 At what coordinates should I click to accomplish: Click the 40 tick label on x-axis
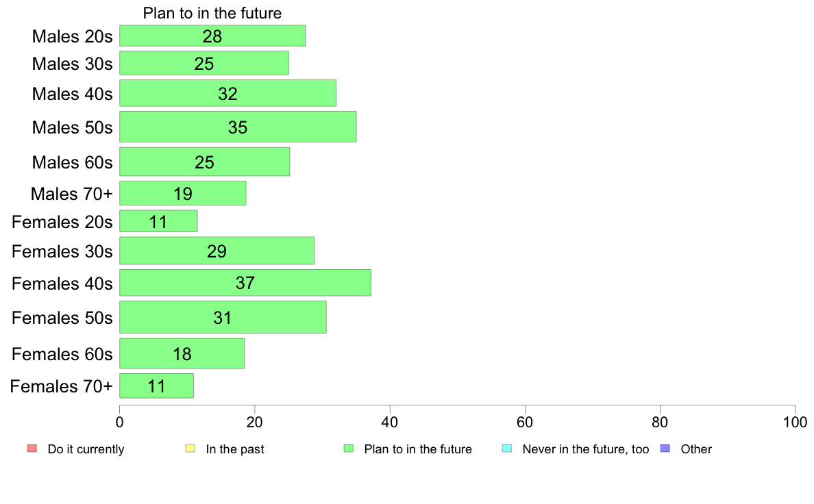tap(390, 422)
